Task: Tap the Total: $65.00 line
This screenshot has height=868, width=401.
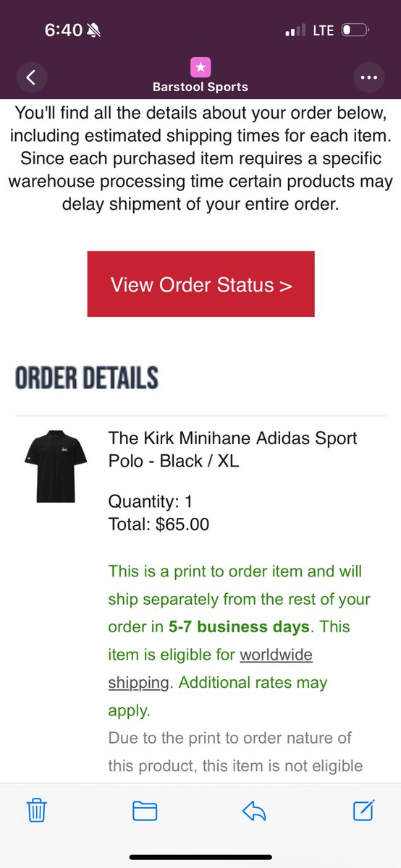Action: tap(159, 524)
